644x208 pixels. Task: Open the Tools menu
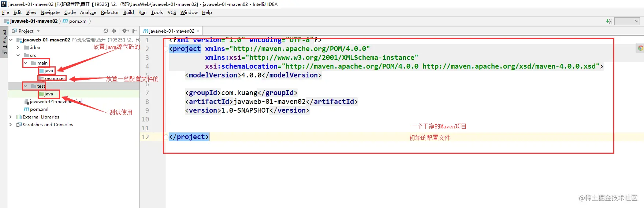tap(157, 12)
